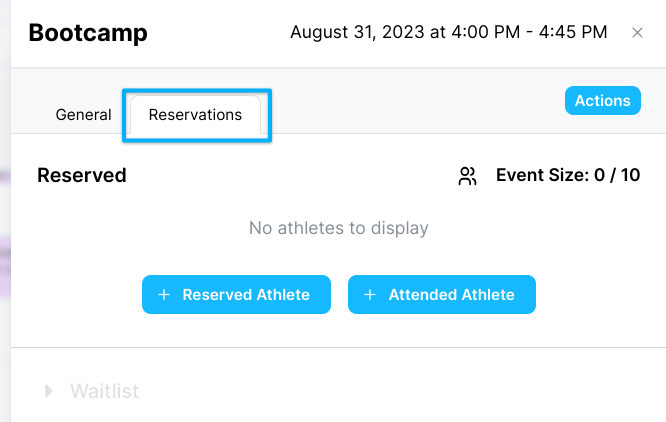Add an Attended Athlete

pos(442,295)
